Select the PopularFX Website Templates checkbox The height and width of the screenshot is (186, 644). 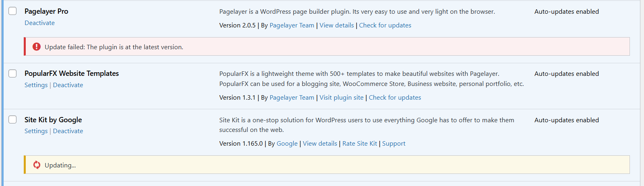point(13,73)
